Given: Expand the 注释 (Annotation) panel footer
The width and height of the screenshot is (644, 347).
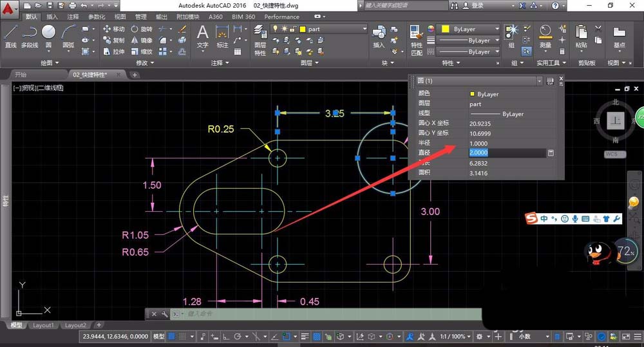Looking at the screenshot, I should 220,62.
